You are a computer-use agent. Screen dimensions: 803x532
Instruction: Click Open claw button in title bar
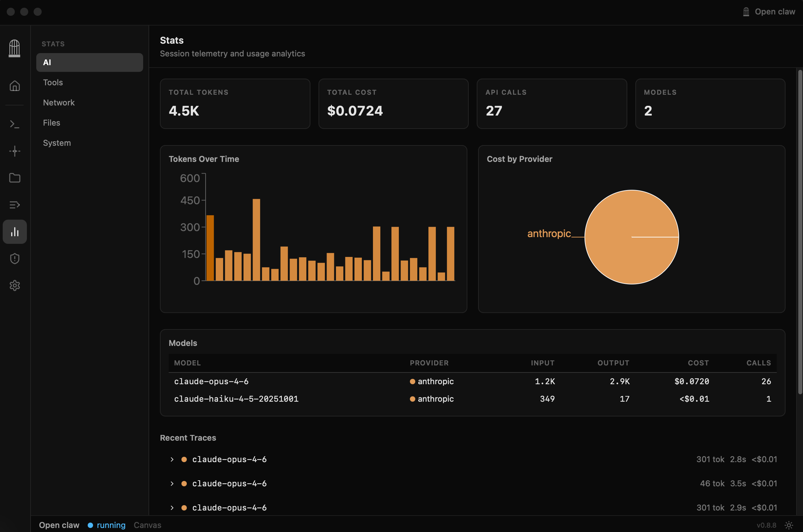click(769, 12)
